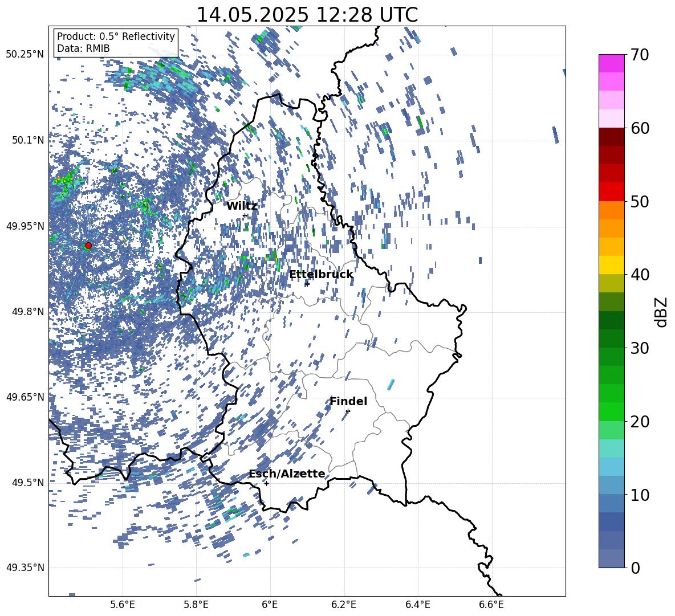The width and height of the screenshot is (675, 616).
Task: Click the colorbar tick label '50'
Action: pyautogui.click(x=640, y=202)
